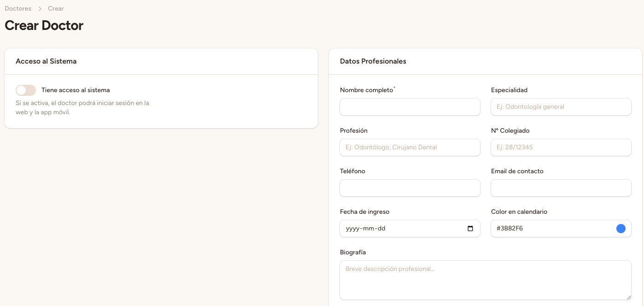Viewport: 644px width, 306px height.
Task: Go to the Doctores breadcrumb link
Action: pos(18,8)
